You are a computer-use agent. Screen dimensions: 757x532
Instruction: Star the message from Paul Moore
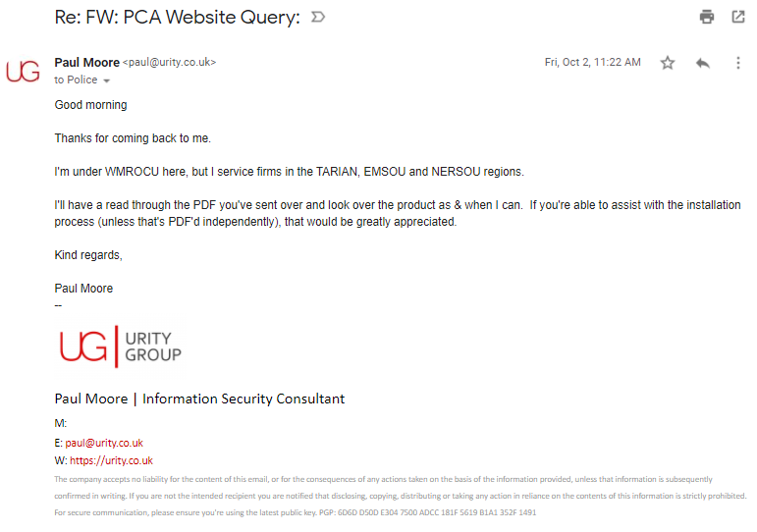[x=668, y=63]
